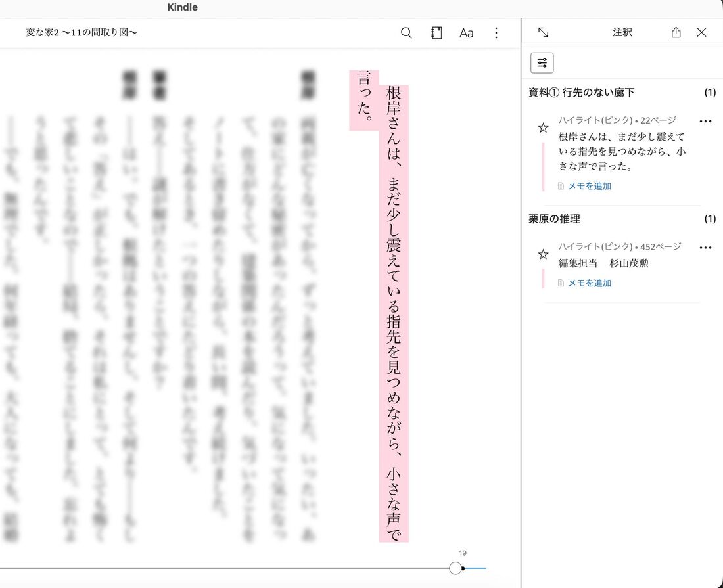Open options for the 452ページ highlight
The width and height of the screenshot is (723, 588).
706,247
